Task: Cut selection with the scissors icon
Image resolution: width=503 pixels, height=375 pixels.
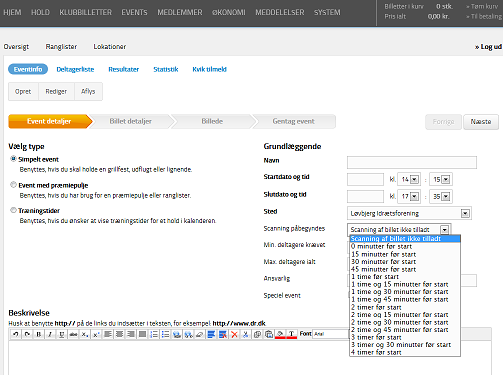Action: pos(246,334)
